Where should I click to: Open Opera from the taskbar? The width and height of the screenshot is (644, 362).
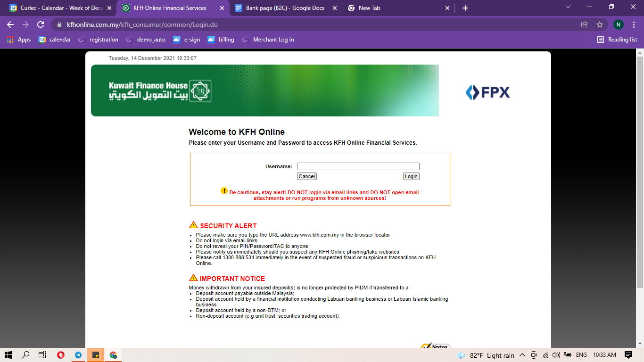(x=61, y=355)
